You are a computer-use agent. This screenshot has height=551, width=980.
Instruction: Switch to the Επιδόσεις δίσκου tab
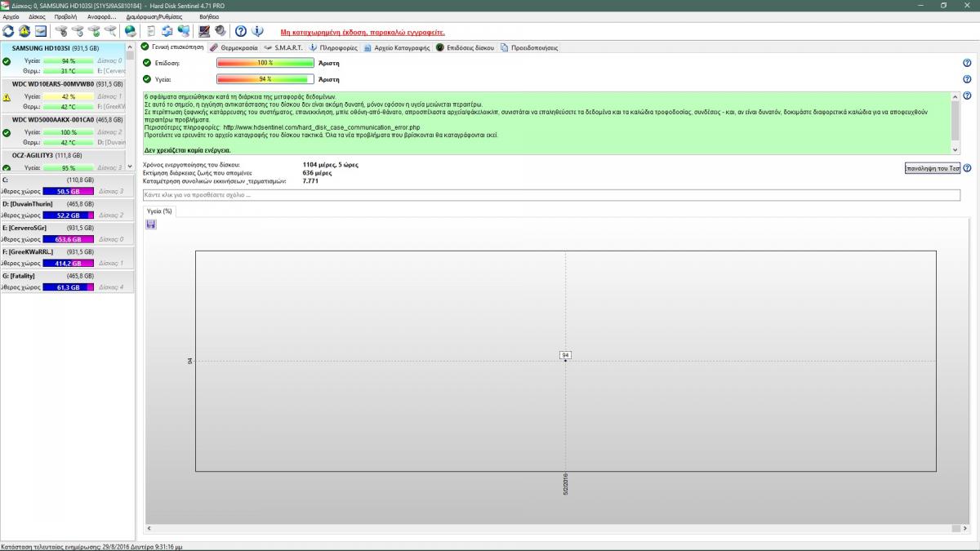pyautogui.click(x=465, y=47)
